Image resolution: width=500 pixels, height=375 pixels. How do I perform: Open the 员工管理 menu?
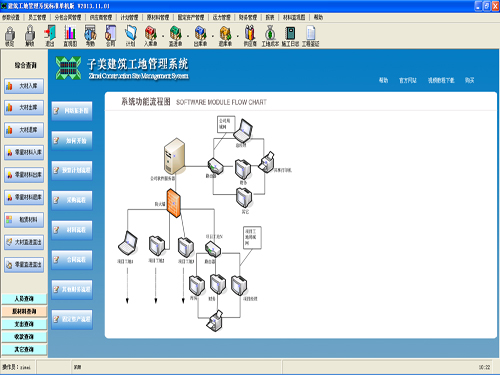tap(37, 17)
